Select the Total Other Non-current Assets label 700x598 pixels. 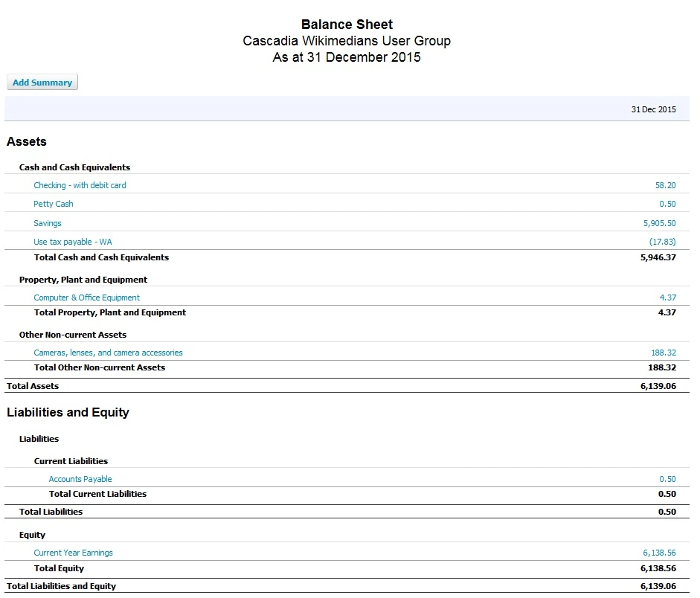(x=100, y=367)
